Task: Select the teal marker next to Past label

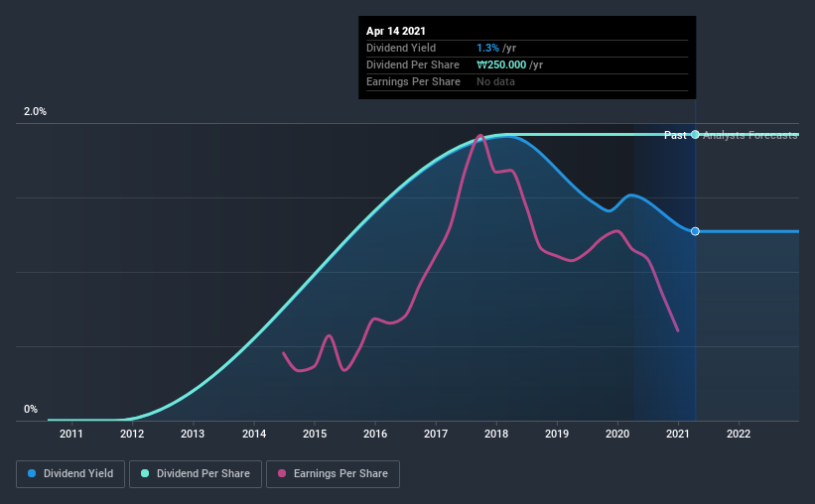Action: [x=695, y=135]
